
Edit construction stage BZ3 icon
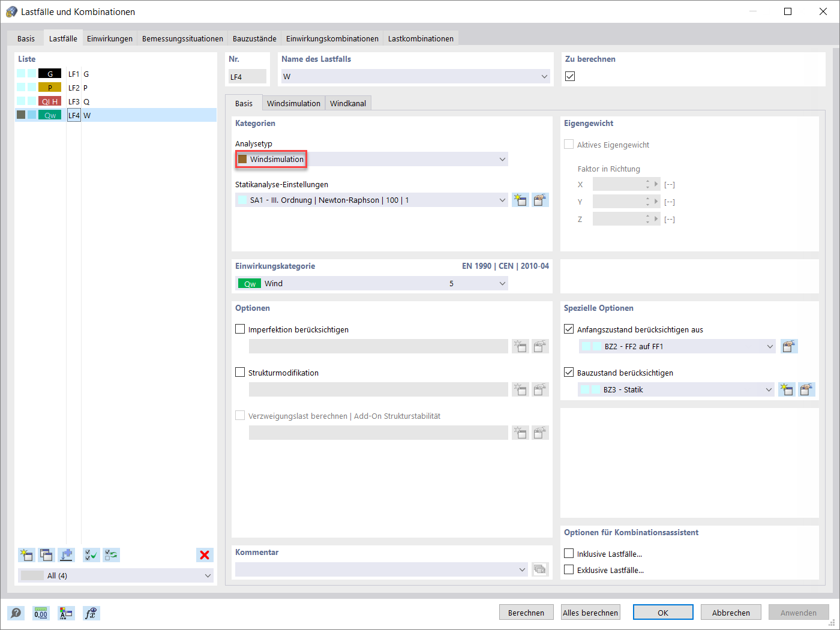(x=806, y=389)
